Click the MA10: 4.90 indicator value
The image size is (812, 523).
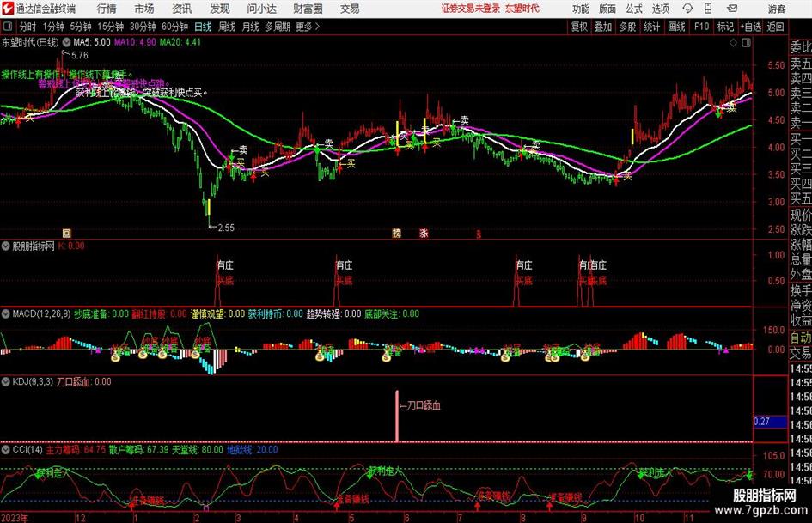click(135, 42)
